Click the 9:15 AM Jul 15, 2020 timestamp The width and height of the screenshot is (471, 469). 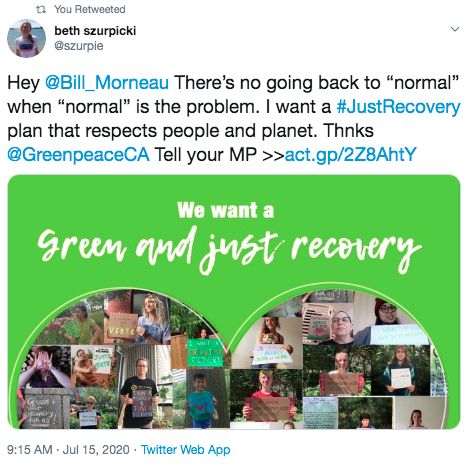[x=68, y=450]
